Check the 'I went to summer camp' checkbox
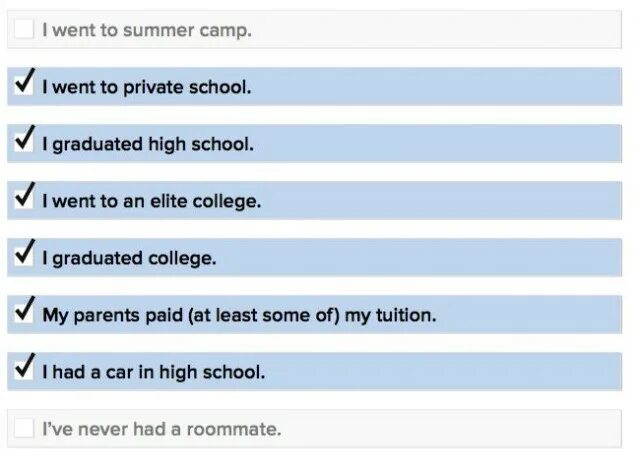Viewport: 640px width, 461px height. 24,30
